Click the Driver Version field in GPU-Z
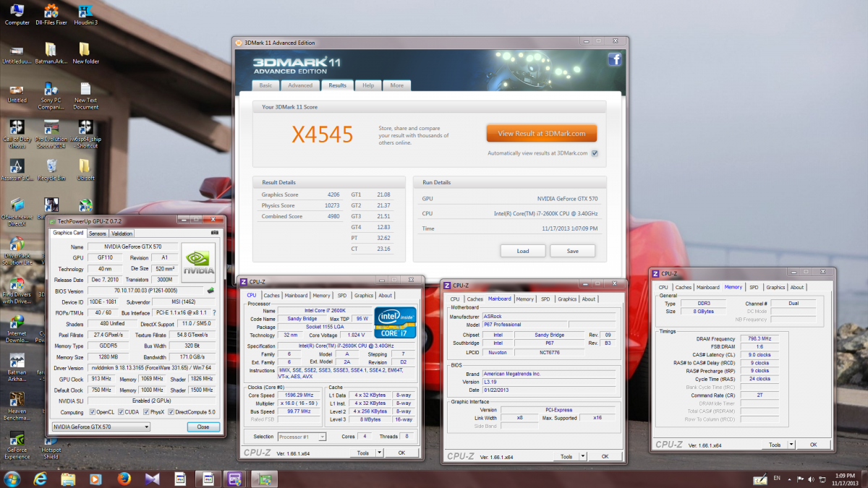This screenshot has height=488, width=868. click(152, 367)
